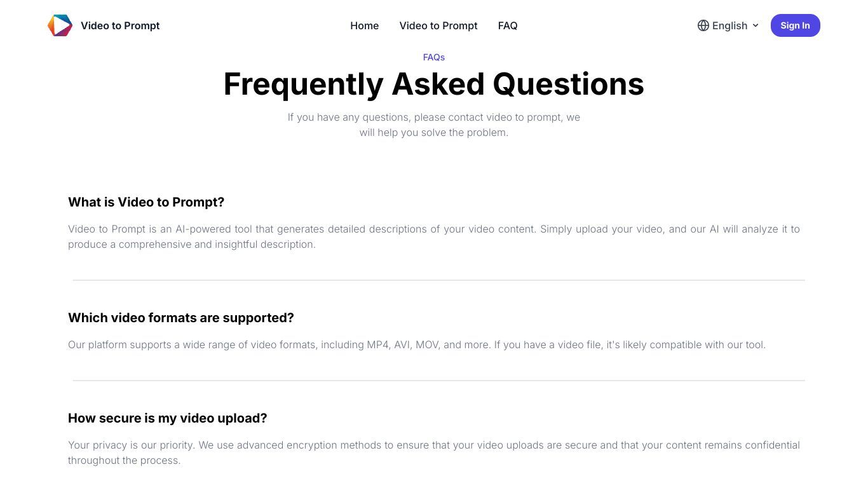
Task: Click the AI-powered tool answer paragraph
Action: pyautogui.click(x=434, y=236)
